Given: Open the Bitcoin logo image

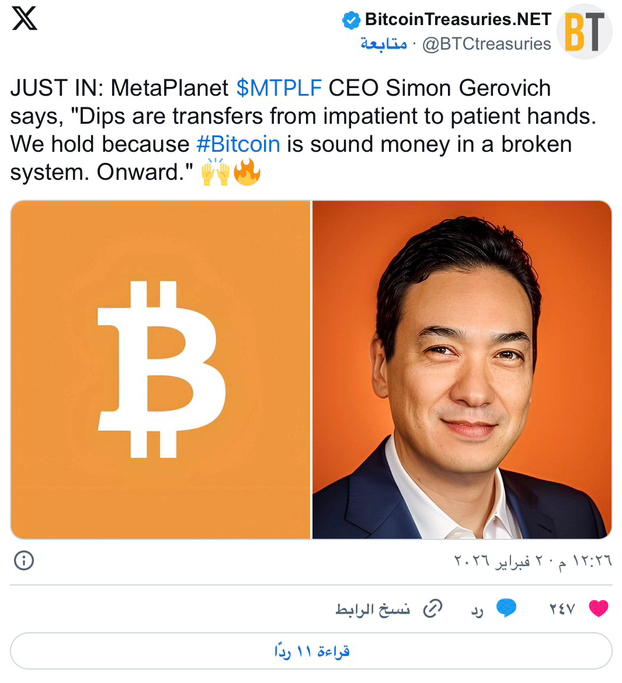Looking at the screenshot, I should point(161,370).
